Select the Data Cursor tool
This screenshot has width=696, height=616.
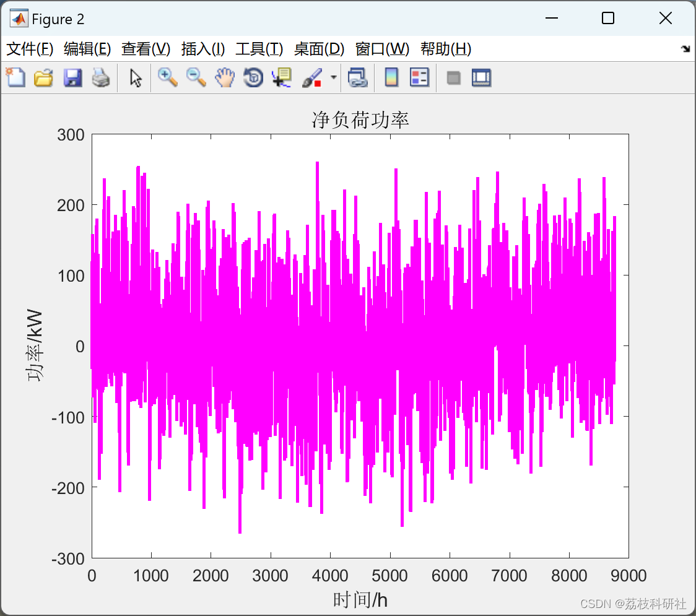[x=282, y=77]
